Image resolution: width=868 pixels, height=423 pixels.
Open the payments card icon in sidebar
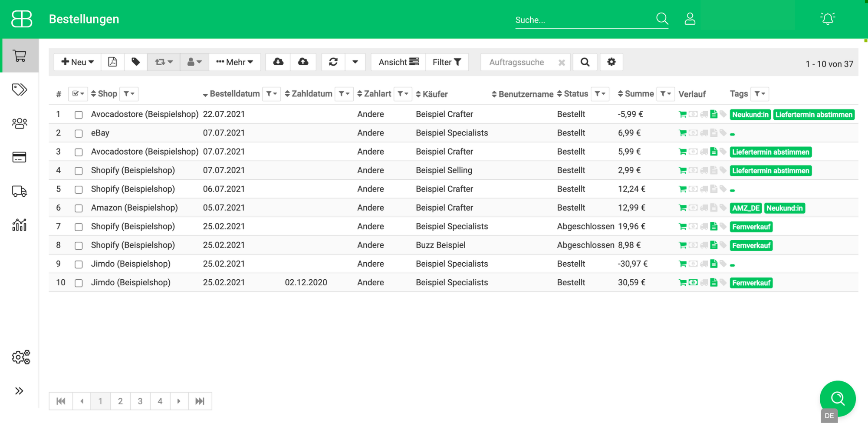pyautogui.click(x=20, y=157)
